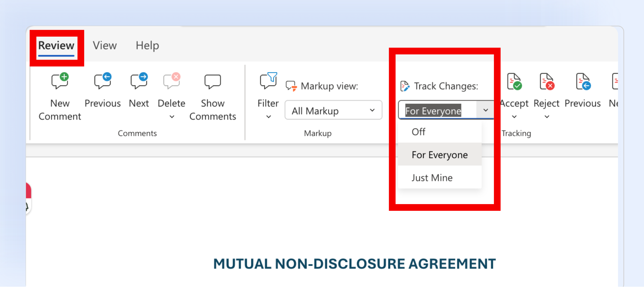Open the Help tab
Viewport: 644px width, 290px height.
tap(147, 46)
